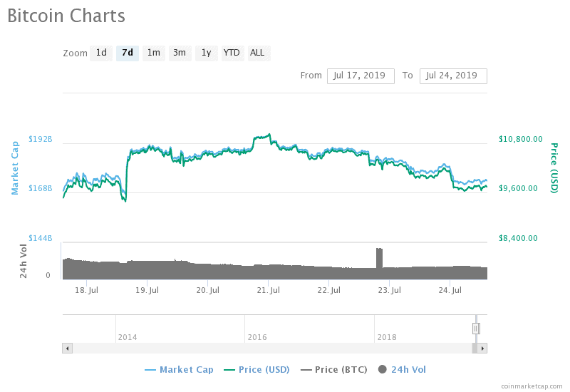Click the 24h volume spike bar near 23. Jul
Screen dimensions: 570x392
point(379,263)
